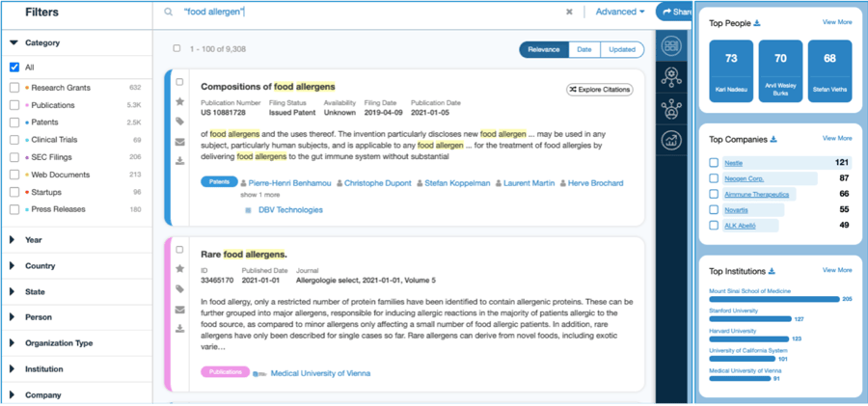Viewport: 868px width, 406px height.
Task: Tick the Aimmune Therapeutics checkbox
Action: pyautogui.click(x=714, y=194)
